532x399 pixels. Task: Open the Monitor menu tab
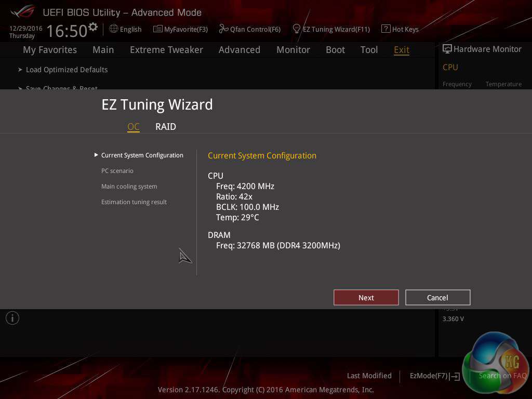(x=293, y=50)
